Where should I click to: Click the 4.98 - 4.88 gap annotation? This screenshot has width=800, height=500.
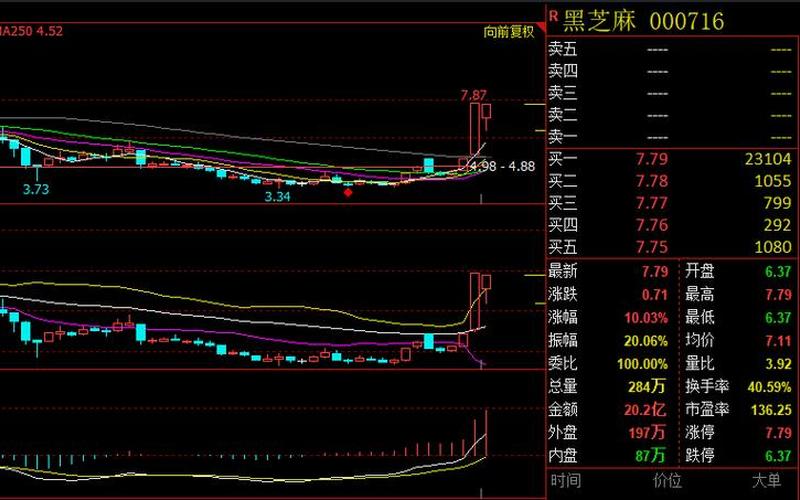click(x=502, y=166)
